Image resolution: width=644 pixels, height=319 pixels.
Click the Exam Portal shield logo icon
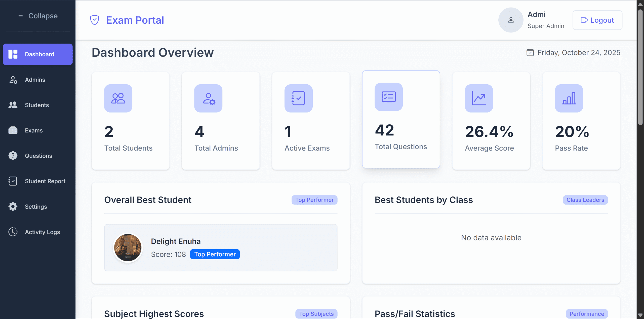pos(95,20)
